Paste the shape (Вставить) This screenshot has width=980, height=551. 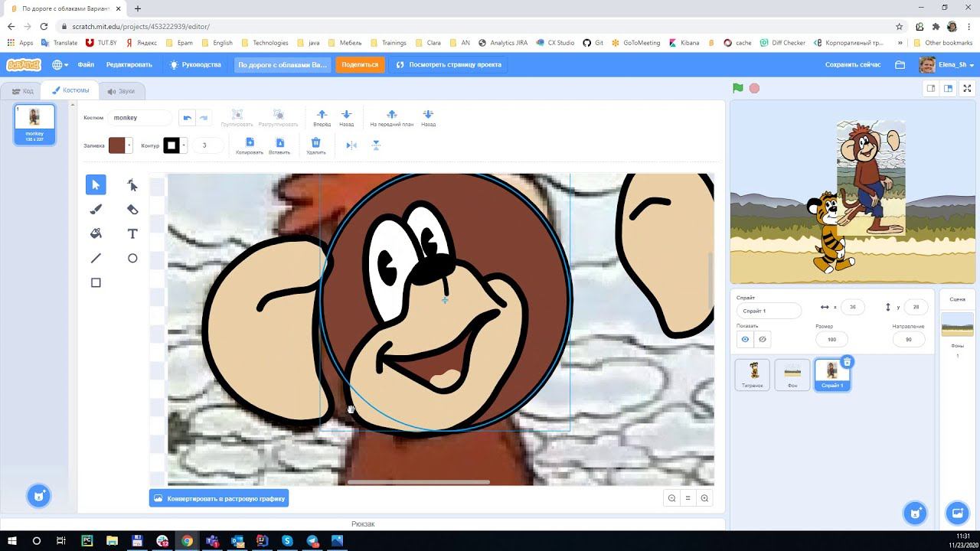click(x=279, y=146)
